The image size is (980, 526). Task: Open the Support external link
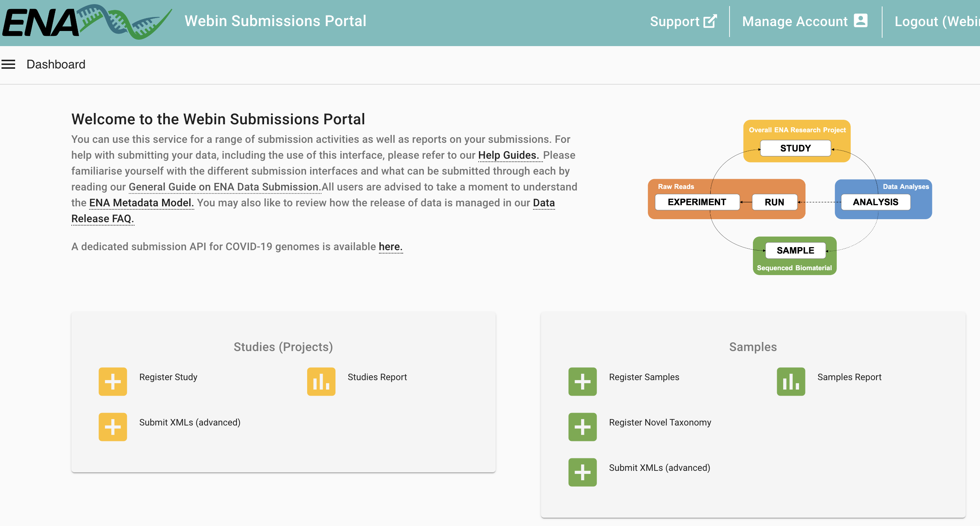click(x=683, y=21)
